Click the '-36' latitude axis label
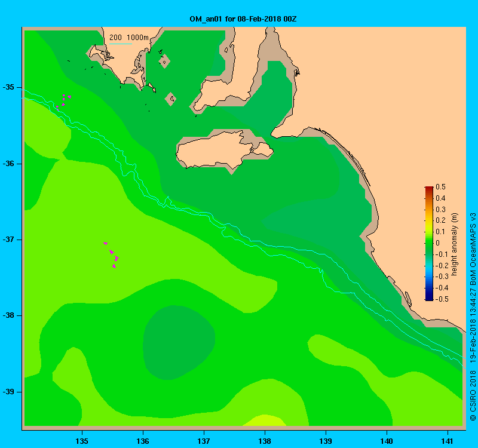Screen dimensions: 478x448 (8, 164)
